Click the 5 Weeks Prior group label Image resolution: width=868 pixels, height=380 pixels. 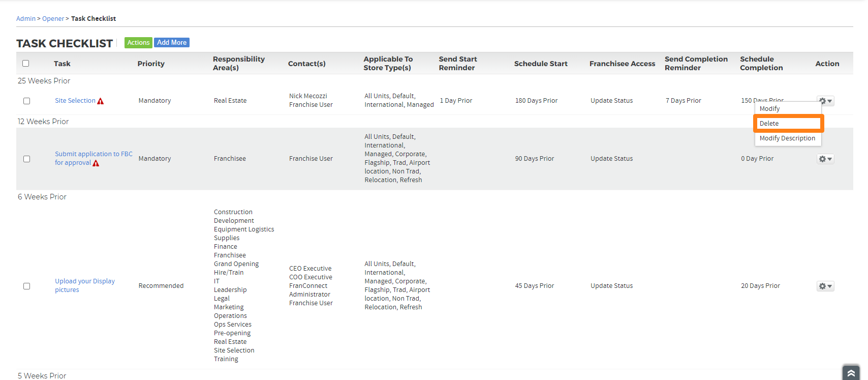[x=42, y=376]
